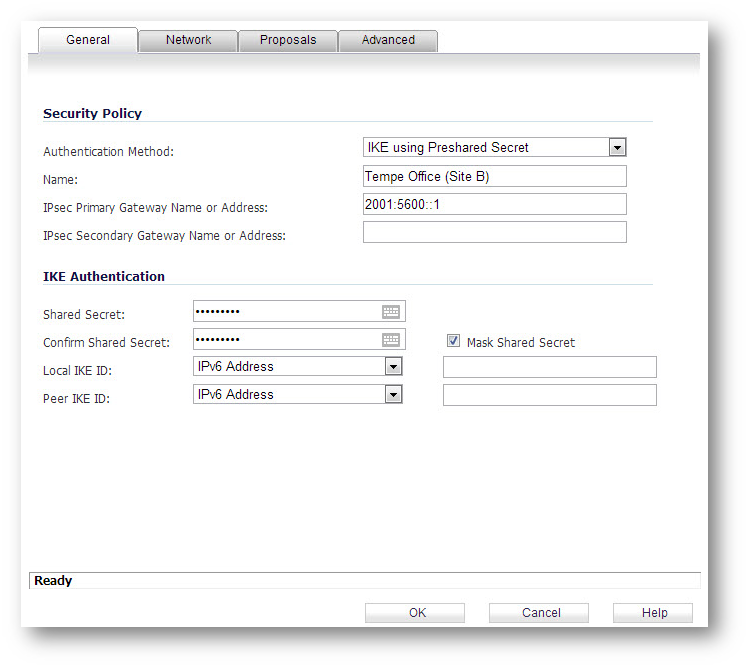Open Peer IKE ID type dropdown
The height and width of the screenshot is (669, 750).
tap(393, 395)
